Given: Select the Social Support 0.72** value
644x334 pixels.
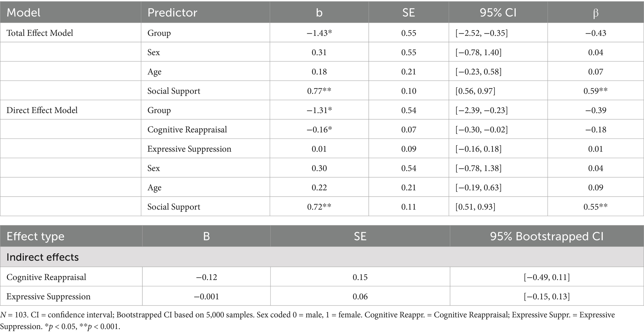Looking at the screenshot, I should coord(319,206).
